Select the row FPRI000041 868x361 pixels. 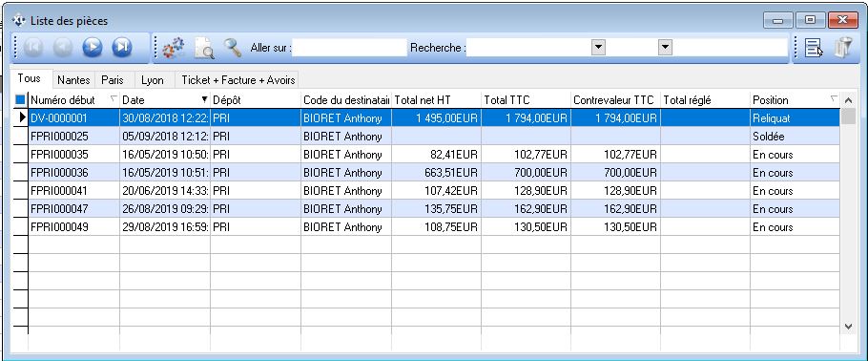pos(434,191)
